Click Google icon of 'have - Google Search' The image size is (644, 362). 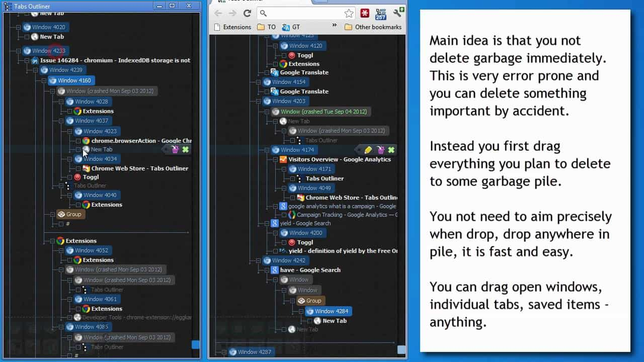click(x=275, y=270)
